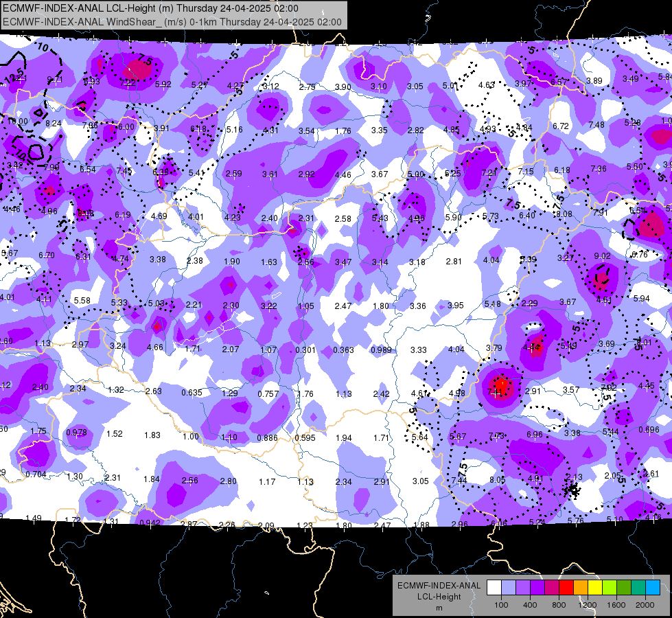
Task: Click the wind shear value 0.886
Action: tap(268, 438)
